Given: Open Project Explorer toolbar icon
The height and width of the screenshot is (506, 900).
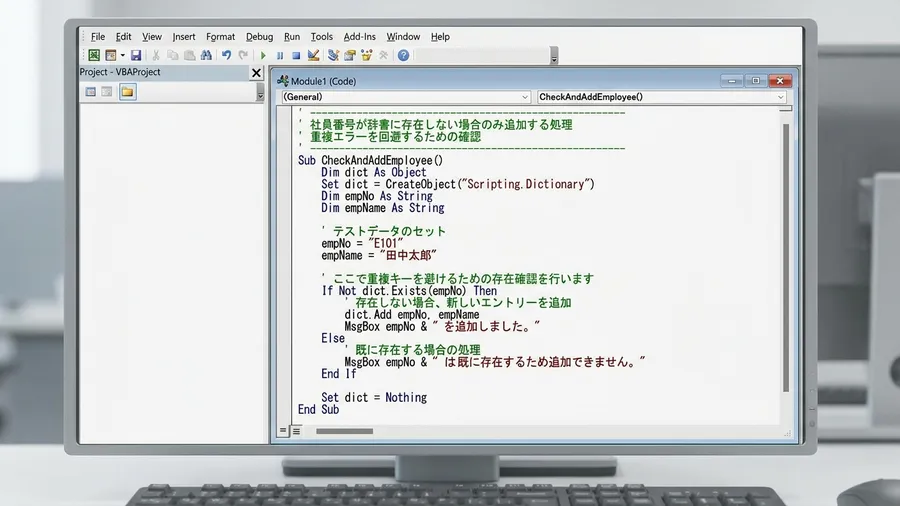Looking at the screenshot, I should [333, 55].
